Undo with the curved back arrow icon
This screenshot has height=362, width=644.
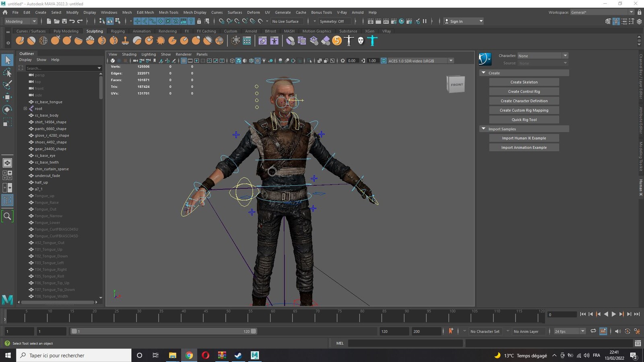point(72,21)
